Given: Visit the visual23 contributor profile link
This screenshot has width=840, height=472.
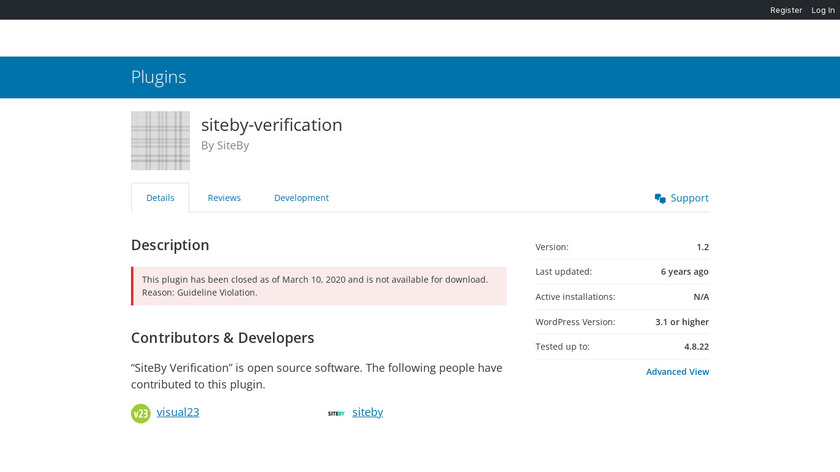Looking at the screenshot, I should (x=178, y=412).
